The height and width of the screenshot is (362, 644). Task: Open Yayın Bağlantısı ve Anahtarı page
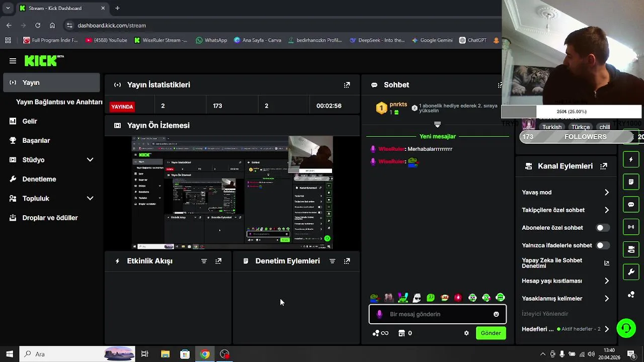click(x=59, y=102)
